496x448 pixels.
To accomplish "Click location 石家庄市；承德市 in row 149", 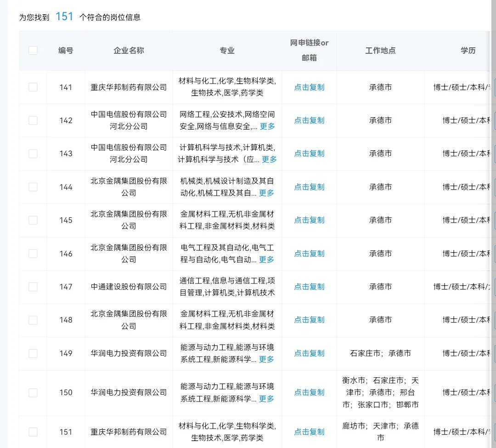I will tap(381, 353).
